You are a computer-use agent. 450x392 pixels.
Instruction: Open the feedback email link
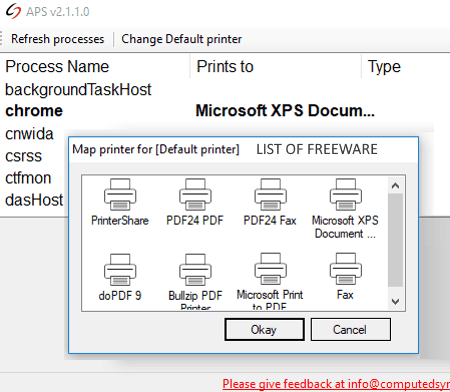pos(336,384)
